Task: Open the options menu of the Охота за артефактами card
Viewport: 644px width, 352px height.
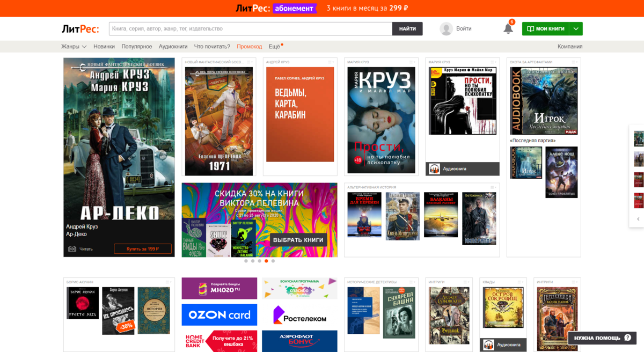Action: [574, 62]
